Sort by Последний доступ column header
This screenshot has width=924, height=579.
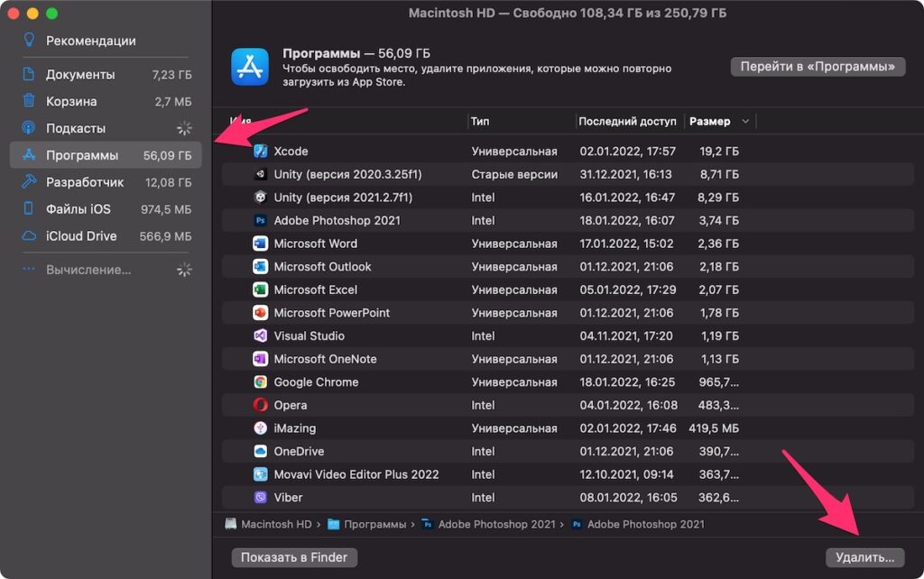point(627,122)
